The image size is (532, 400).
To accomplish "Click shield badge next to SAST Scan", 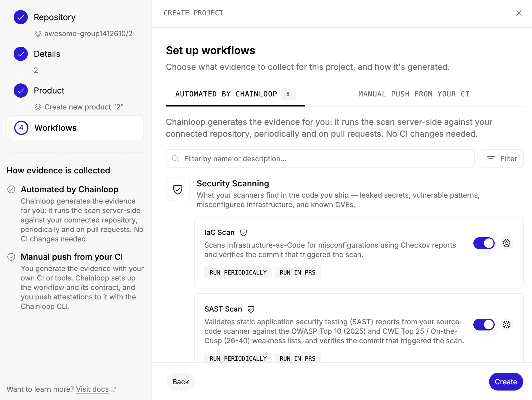I will 251,309.
